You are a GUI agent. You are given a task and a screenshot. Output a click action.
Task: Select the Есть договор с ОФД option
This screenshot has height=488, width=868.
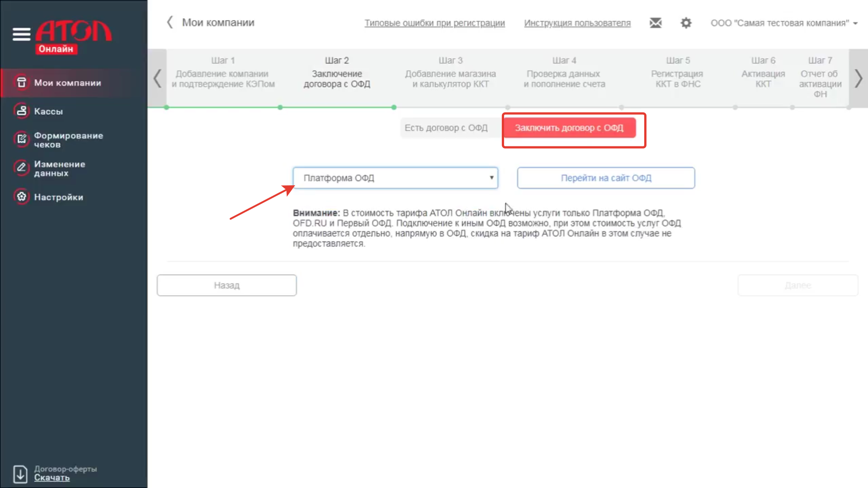tap(446, 128)
